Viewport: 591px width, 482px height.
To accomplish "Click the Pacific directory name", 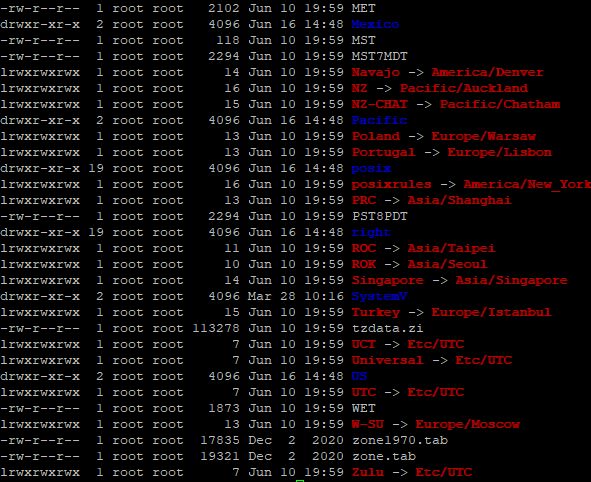I will pyautogui.click(x=379, y=121).
